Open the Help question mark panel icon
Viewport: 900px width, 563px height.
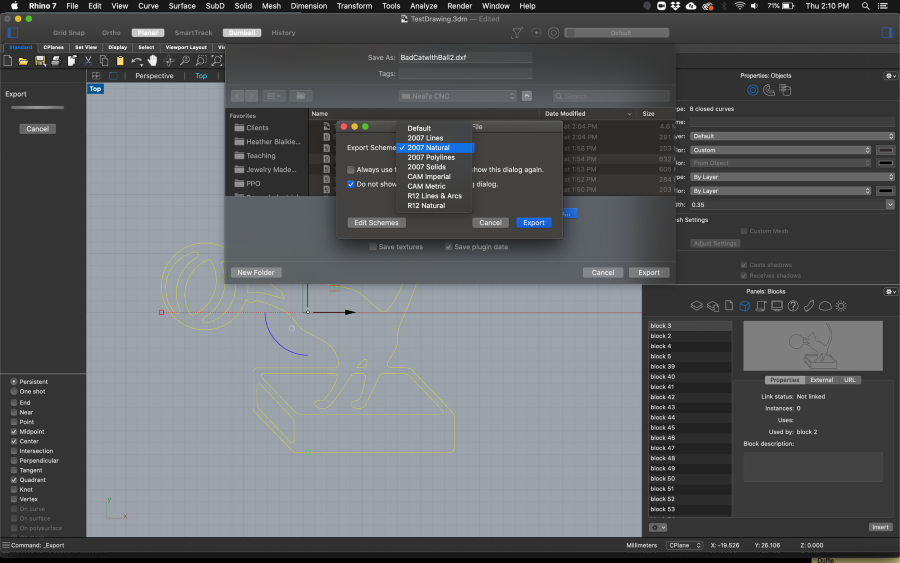coord(793,306)
